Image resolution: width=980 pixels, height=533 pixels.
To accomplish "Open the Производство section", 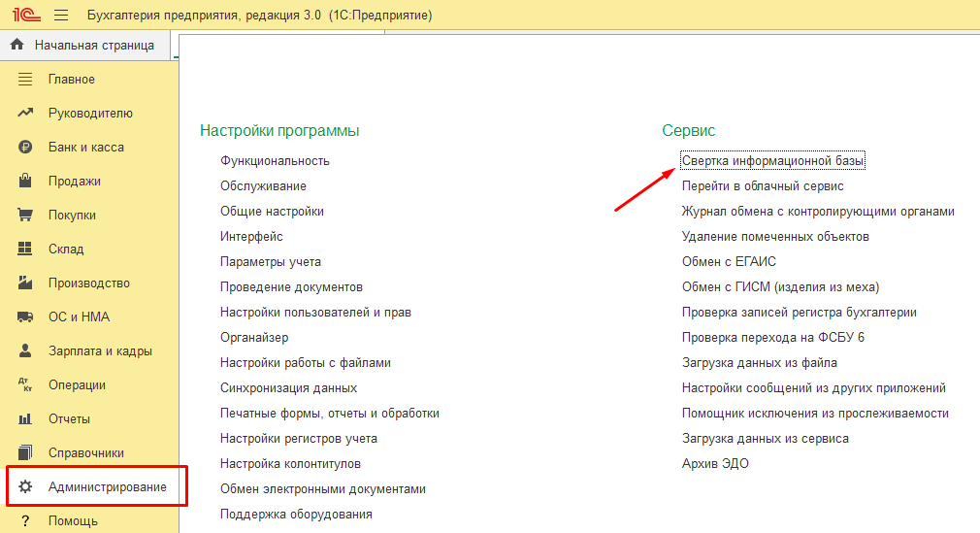I will click(x=89, y=283).
